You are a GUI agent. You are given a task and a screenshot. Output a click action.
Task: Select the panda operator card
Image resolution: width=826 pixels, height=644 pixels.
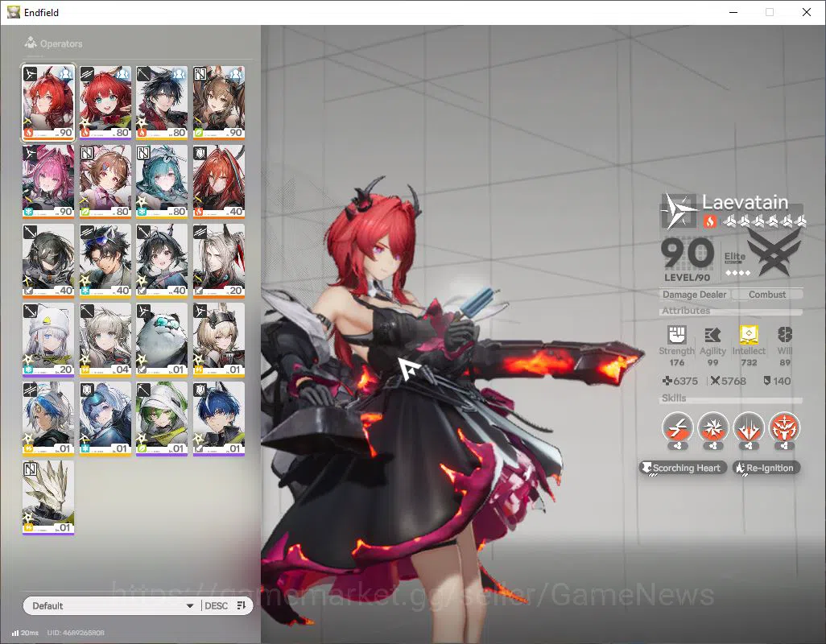click(x=162, y=340)
